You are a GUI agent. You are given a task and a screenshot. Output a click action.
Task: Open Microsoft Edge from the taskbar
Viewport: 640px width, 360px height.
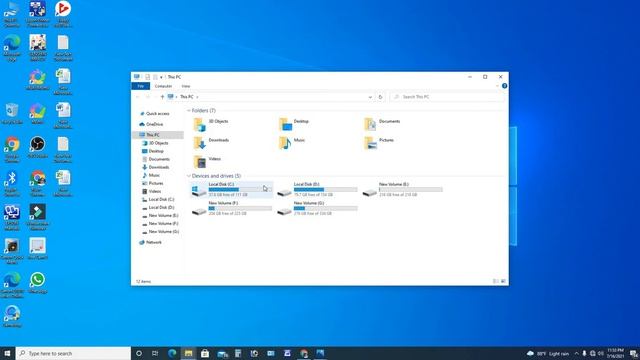pyautogui.click(x=172, y=353)
